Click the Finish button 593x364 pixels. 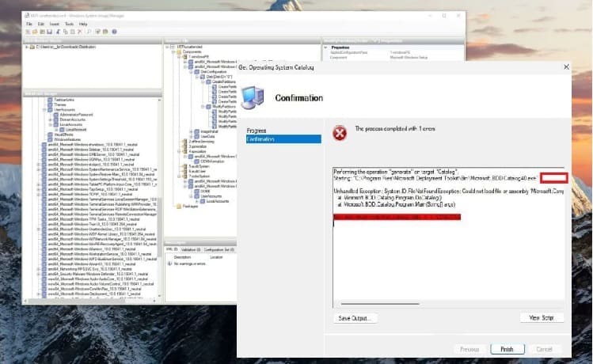[x=507, y=349]
